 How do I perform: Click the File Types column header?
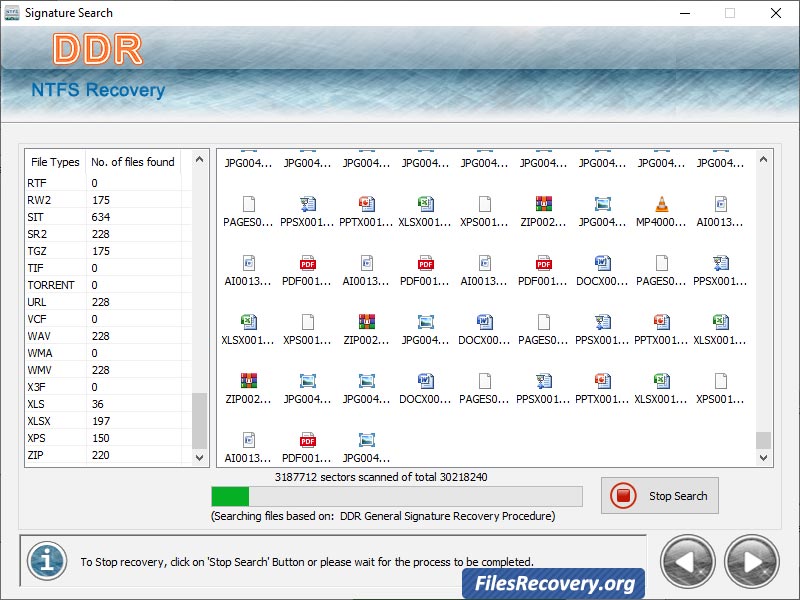[x=55, y=162]
